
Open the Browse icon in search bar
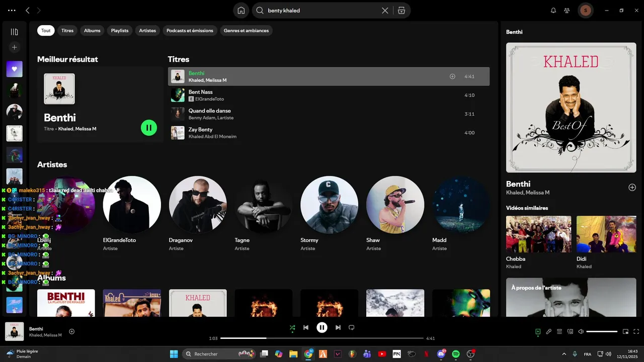tap(401, 10)
